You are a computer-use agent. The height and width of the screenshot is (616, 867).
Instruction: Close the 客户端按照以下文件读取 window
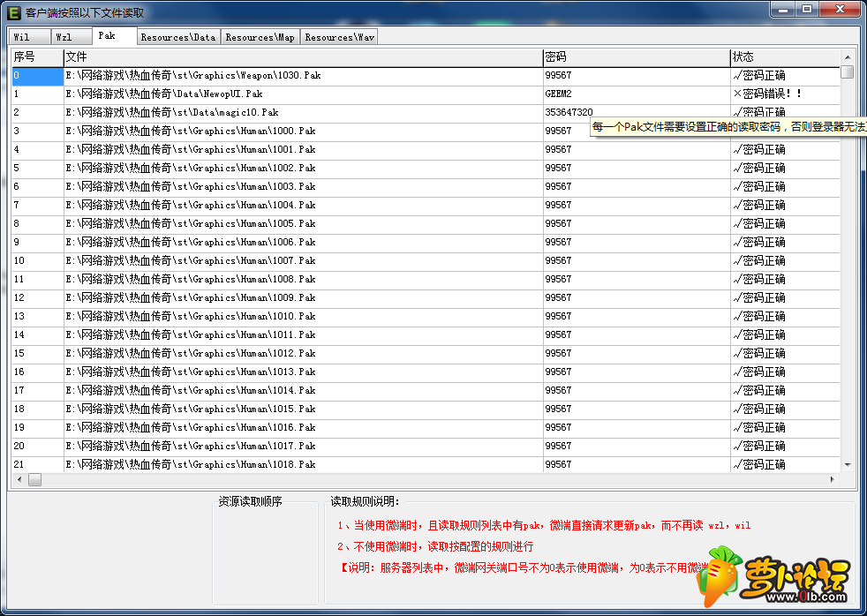(840, 10)
